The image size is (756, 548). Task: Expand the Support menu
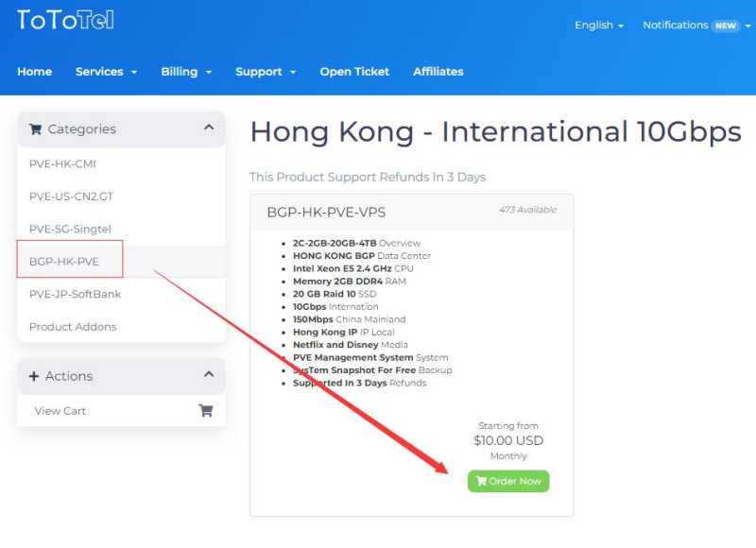click(x=266, y=72)
